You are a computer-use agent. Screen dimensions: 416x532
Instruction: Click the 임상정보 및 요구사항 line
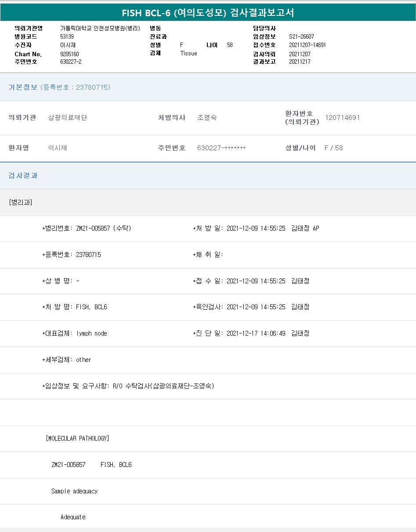[128, 386]
